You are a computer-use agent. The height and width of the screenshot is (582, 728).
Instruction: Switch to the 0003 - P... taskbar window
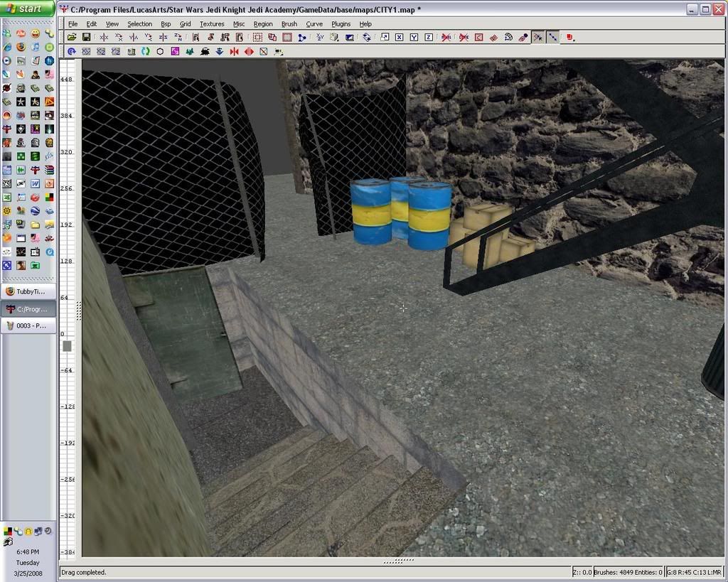pyautogui.click(x=28, y=325)
